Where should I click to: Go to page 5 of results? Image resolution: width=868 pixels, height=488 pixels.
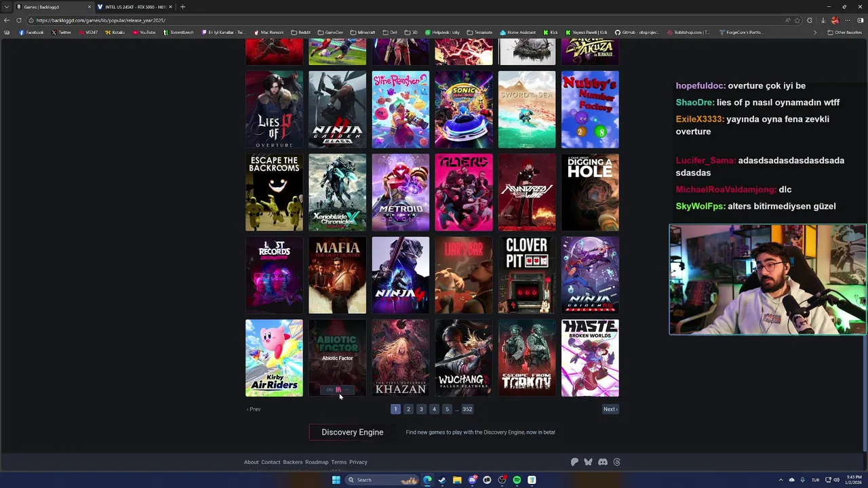(447, 409)
